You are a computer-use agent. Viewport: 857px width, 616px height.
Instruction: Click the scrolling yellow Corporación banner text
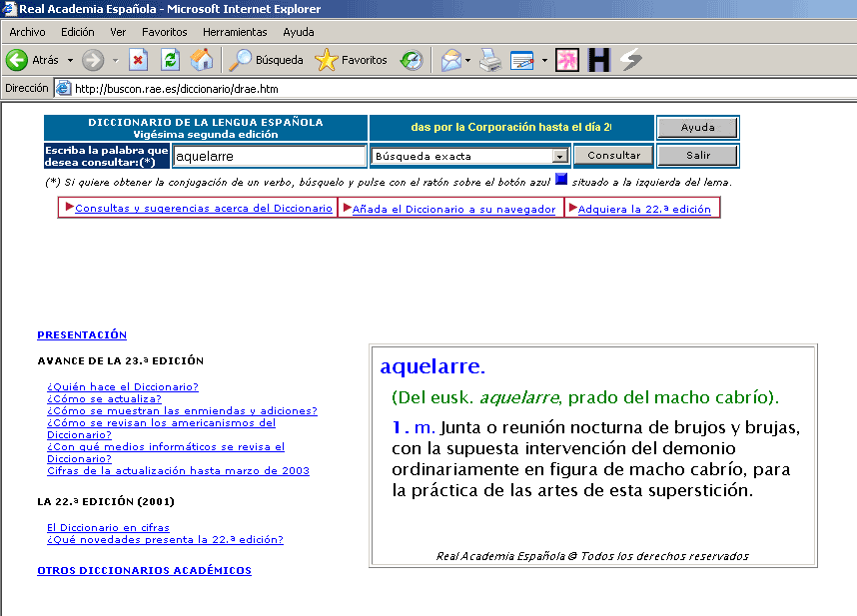coord(511,127)
